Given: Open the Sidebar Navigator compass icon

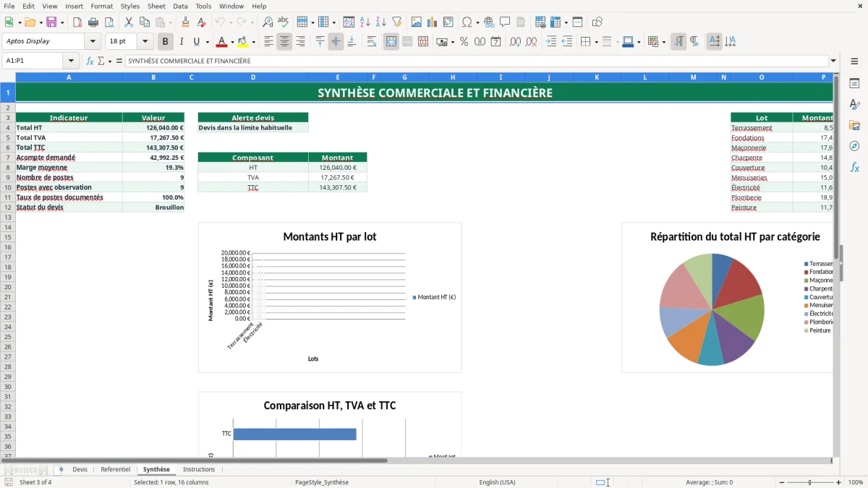Looking at the screenshot, I should 854,146.
